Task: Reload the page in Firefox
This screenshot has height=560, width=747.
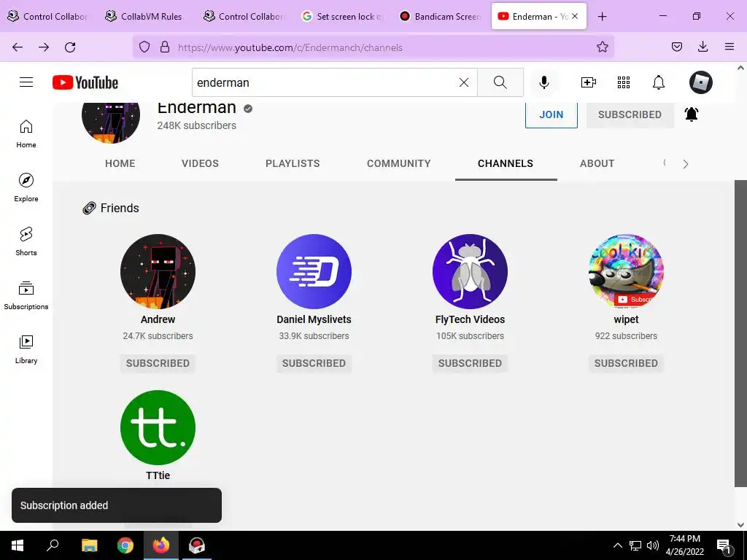Action: click(70, 47)
